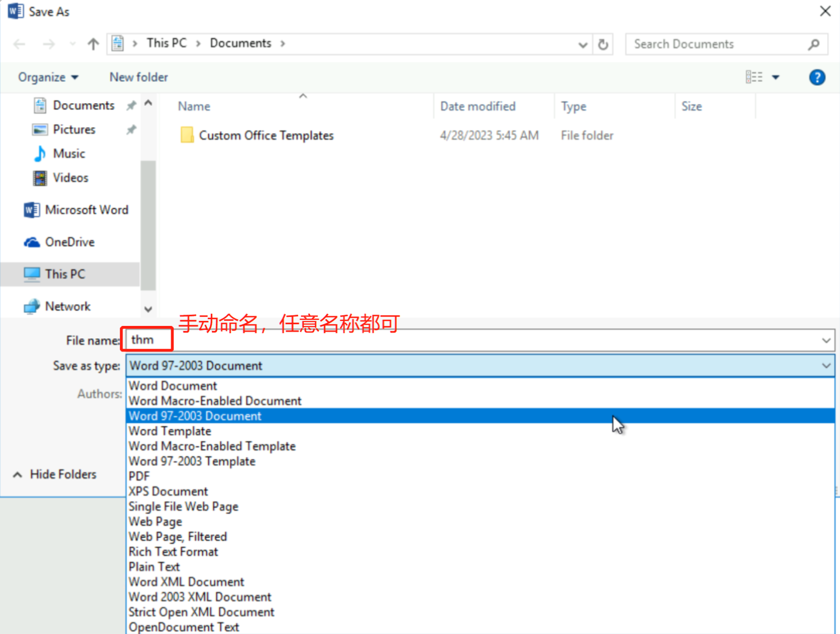The image size is (840, 634).
Task: Click the Pictures pin icon
Action: click(131, 129)
